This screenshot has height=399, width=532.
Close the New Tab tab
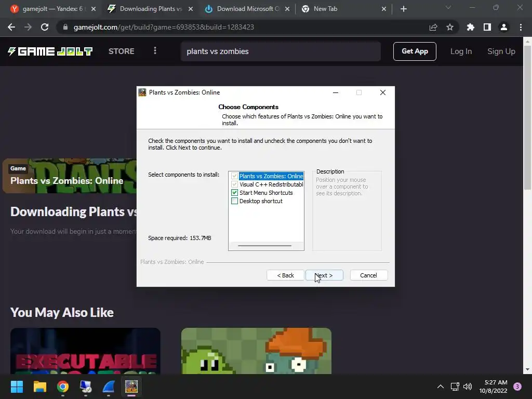tap(384, 9)
